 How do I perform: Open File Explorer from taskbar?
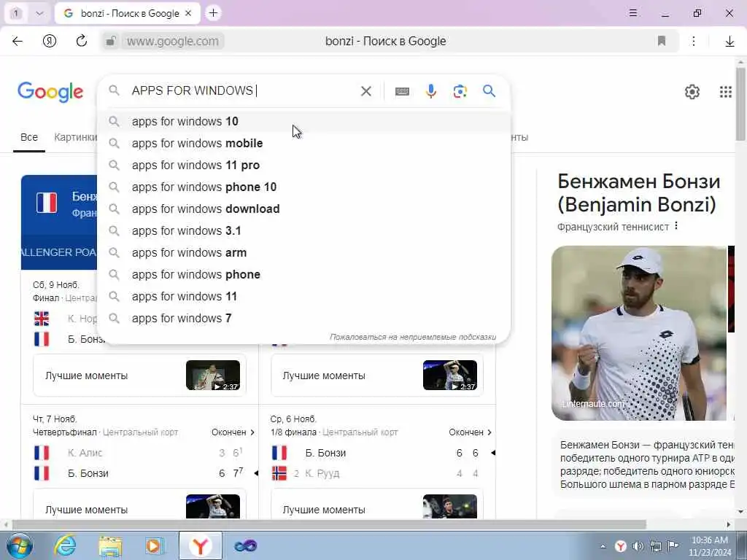point(111,545)
